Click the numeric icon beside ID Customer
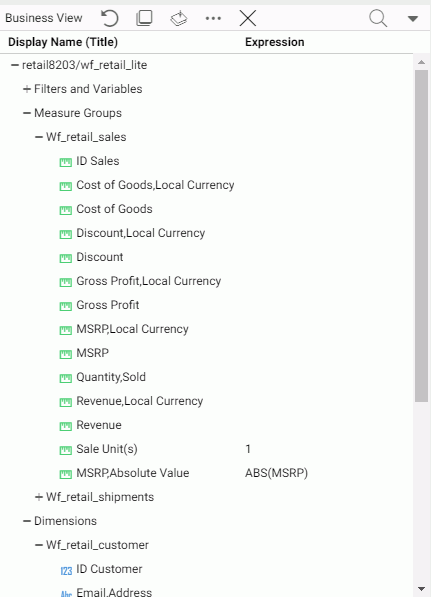 point(66,570)
